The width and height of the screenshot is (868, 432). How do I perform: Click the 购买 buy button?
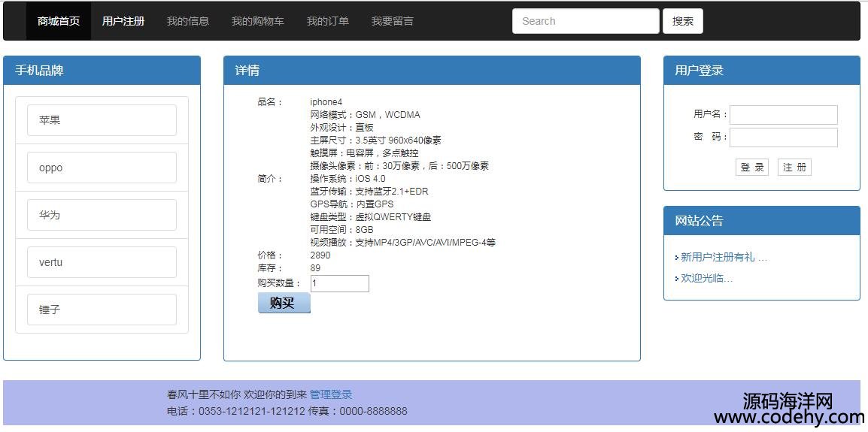tap(284, 303)
